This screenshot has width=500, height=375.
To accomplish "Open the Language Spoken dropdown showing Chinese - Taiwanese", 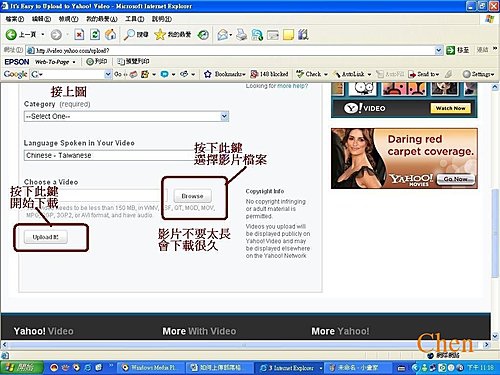I will pos(110,155).
